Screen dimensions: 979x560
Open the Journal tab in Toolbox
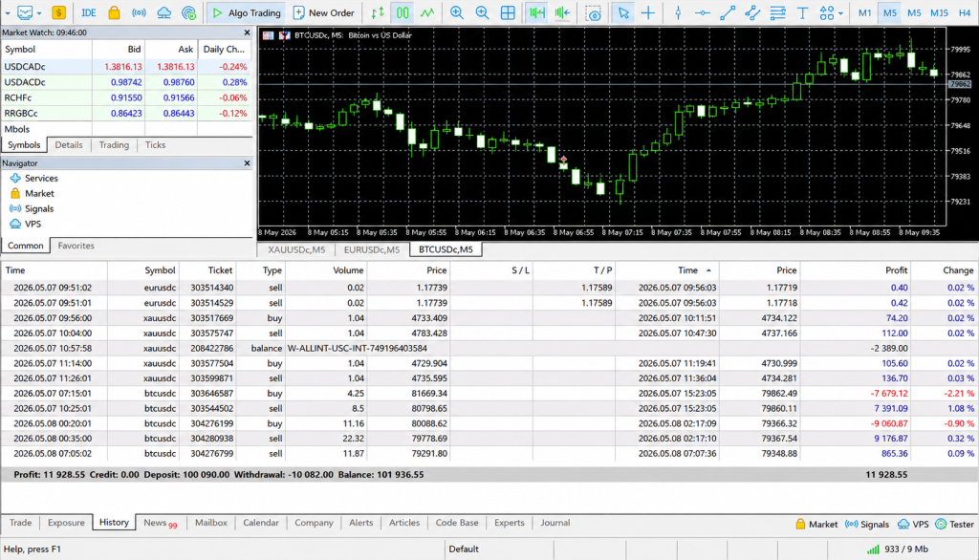(x=555, y=523)
